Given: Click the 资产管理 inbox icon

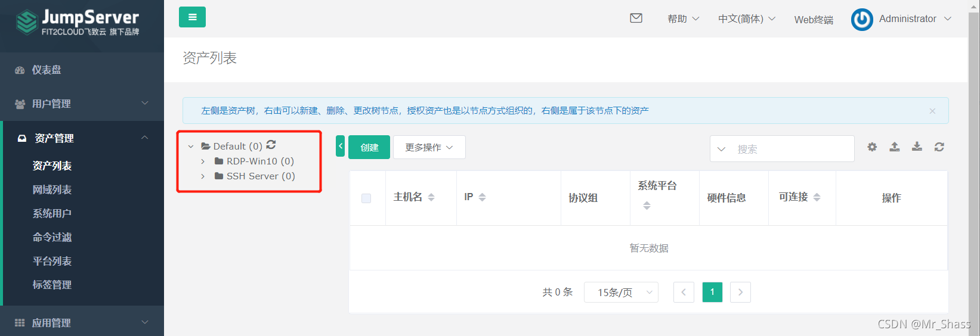Looking at the screenshot, I should (x=22, y=138).
